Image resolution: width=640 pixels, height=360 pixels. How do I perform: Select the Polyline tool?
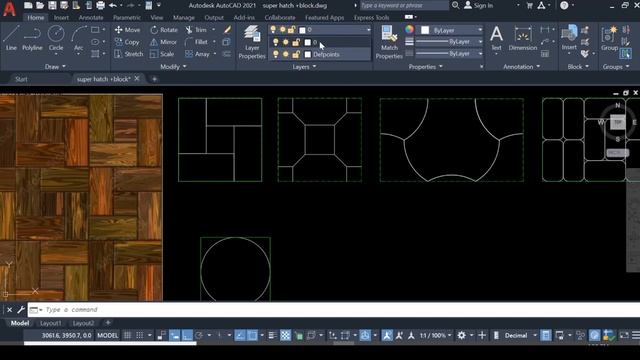pyautogui.click(x=32, y=38)
